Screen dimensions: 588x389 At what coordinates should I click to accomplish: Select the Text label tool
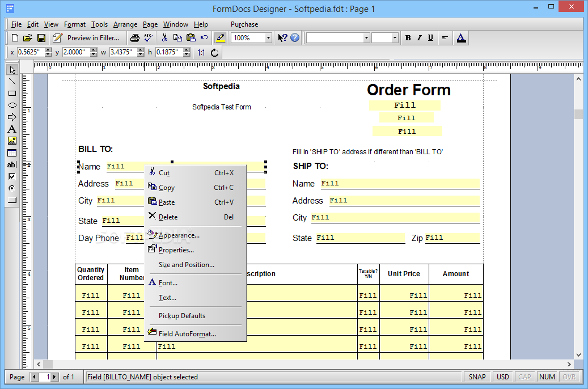point(12,129)
